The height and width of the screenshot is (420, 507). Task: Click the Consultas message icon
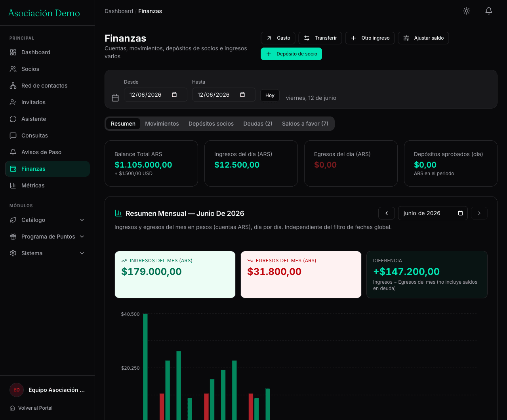coord(13,136)
